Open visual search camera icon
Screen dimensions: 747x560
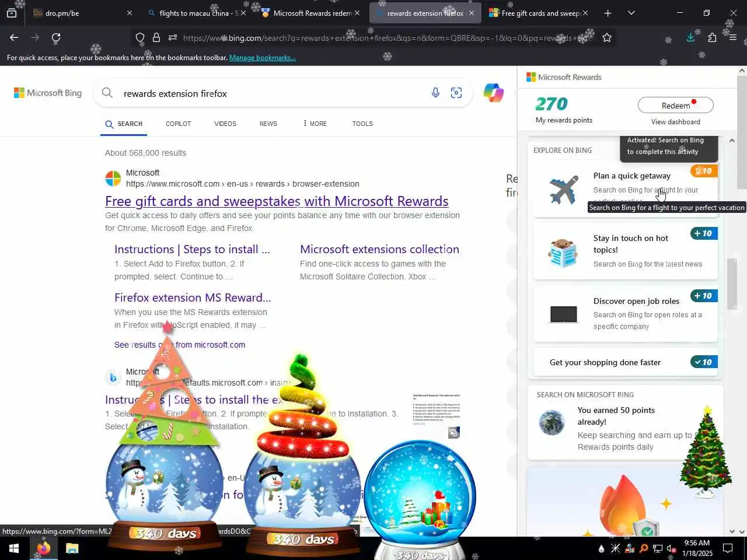click(456, 93)
